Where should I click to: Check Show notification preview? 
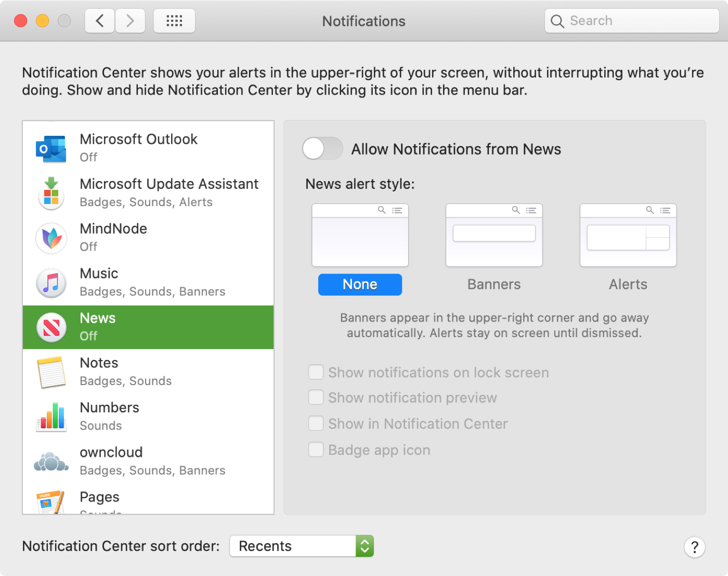pos(316,398)
